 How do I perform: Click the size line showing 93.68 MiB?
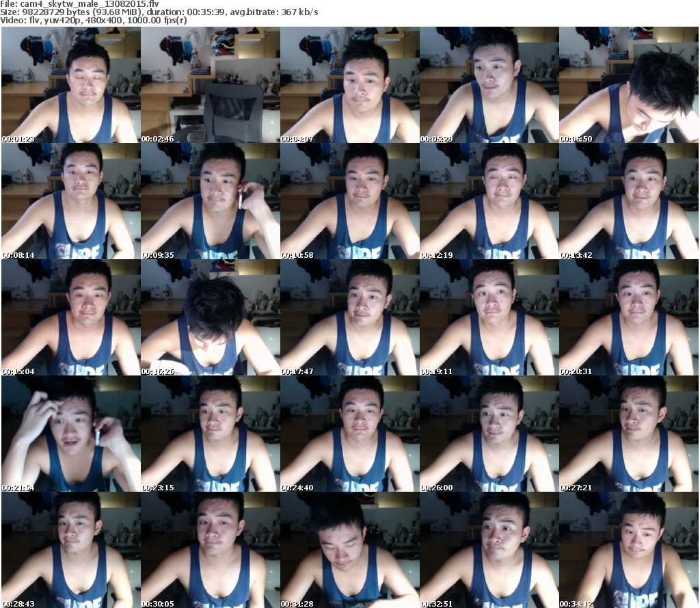(159, 12)
